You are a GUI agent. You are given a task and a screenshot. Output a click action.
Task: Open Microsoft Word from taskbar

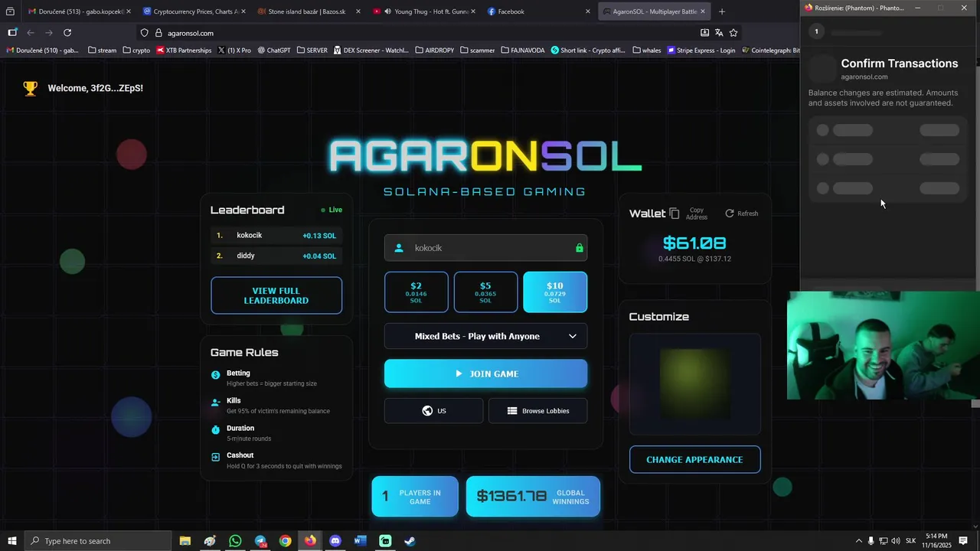point(360,541)
